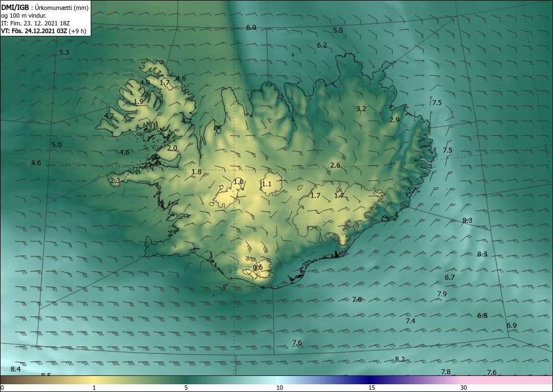
Task: Click the 1.8 value on the map
Action: [196, 172]
